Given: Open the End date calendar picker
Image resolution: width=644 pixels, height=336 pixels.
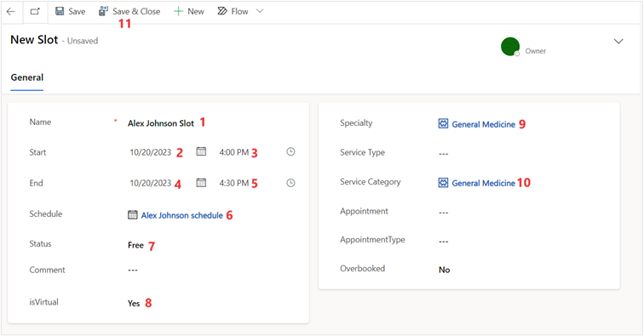Looking at the screenshot, I should tap(201, 182).
